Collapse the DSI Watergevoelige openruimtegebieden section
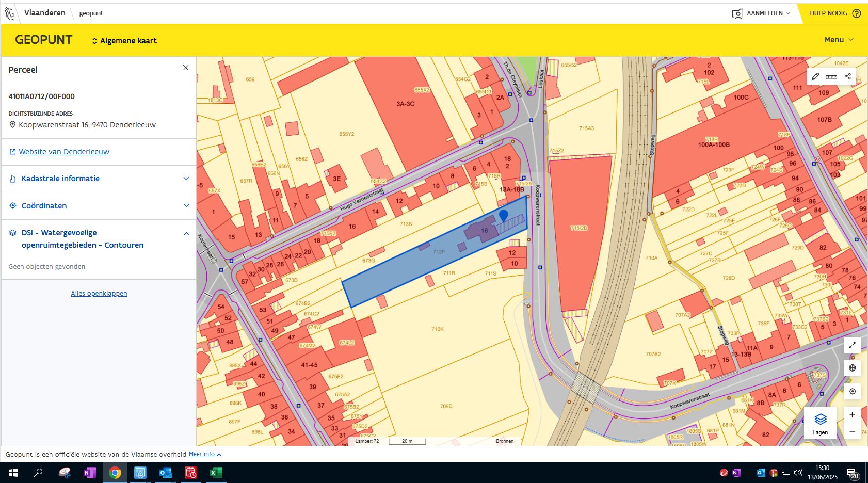The image size is (868, 483). (x=186, y=234)
